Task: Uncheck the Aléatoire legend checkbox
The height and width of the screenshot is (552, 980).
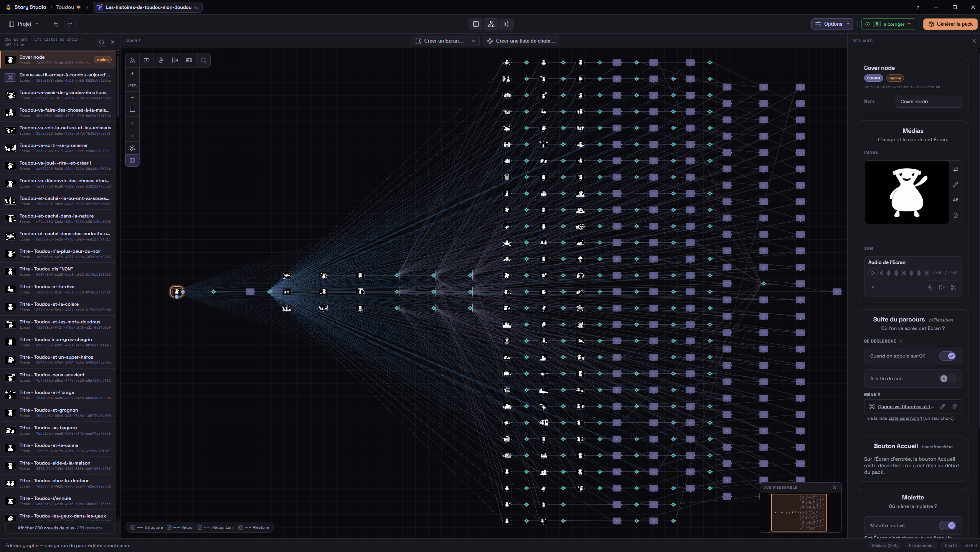Action: tap(241, 527)
